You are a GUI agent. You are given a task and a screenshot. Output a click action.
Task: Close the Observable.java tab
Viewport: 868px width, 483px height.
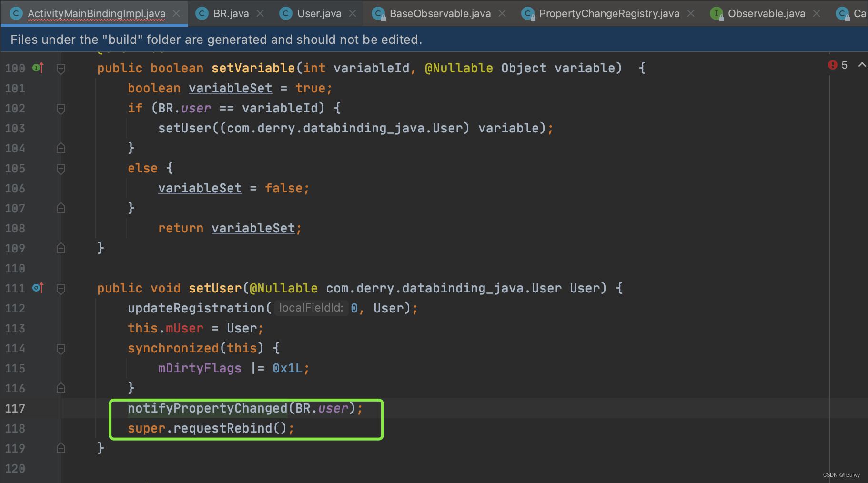pyautogui.click(x=817, y=13)
